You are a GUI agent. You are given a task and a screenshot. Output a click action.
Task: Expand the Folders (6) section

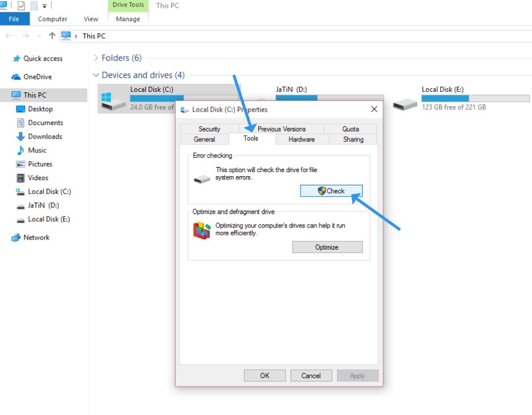[x=96, y=57]
